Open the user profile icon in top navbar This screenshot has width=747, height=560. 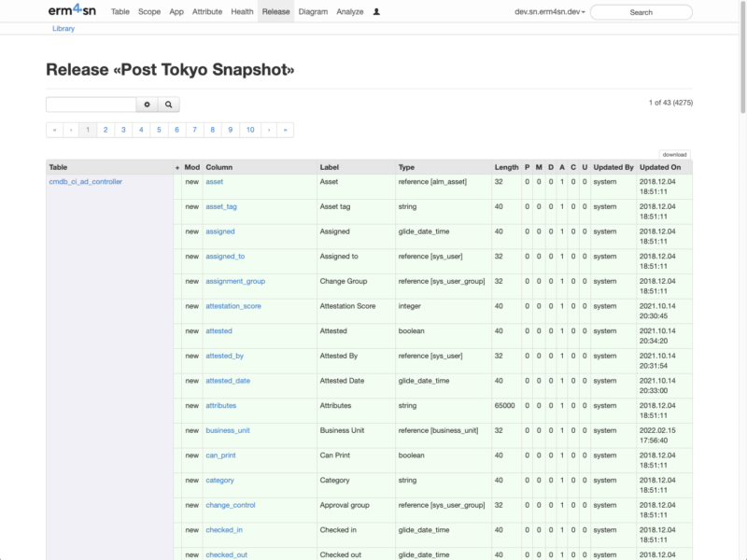375,11
